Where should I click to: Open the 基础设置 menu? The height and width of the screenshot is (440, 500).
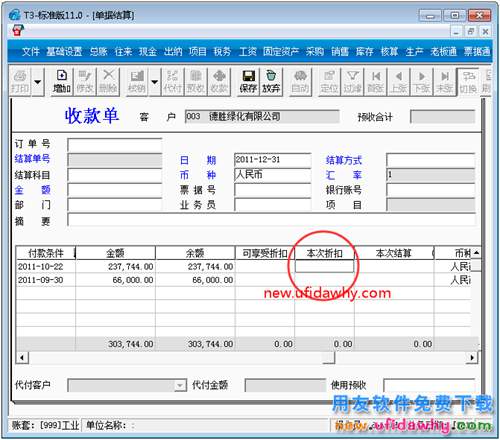point(64,51)
